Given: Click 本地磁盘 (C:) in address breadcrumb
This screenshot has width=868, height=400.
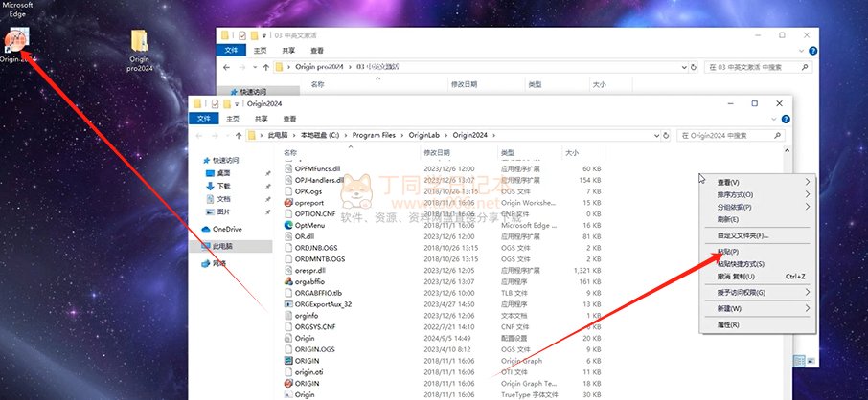Looking at the screenshot, I should pyautogui.click(x=319, y=135).
